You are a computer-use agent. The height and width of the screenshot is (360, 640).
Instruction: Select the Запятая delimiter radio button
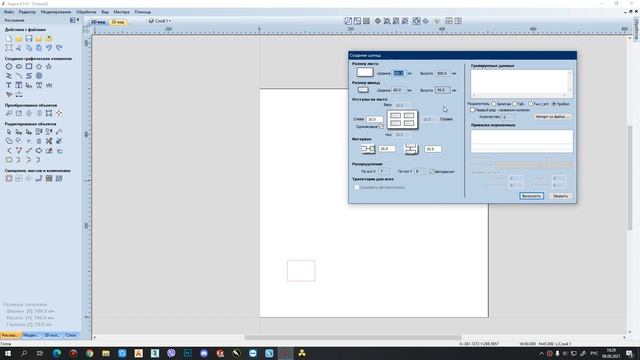493,104
